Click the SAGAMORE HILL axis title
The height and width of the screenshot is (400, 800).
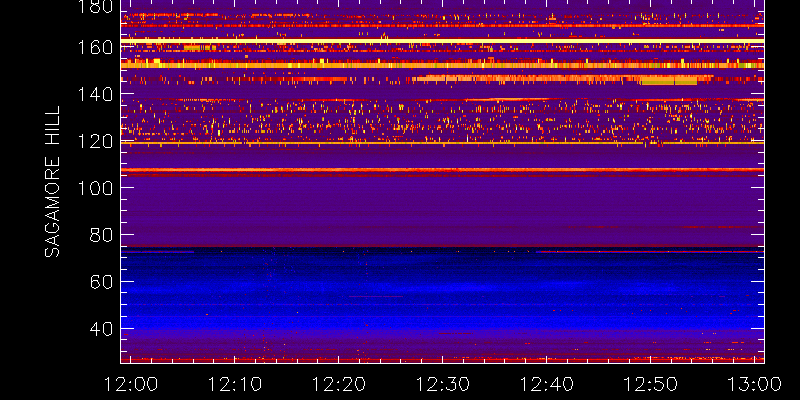click(52, 182)
